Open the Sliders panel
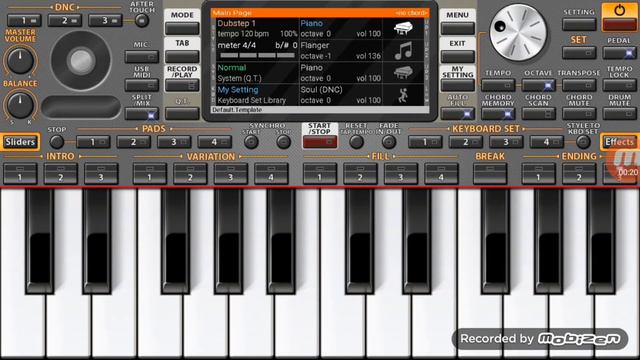The height and width of the screenshot is (360, 640). [x=20, y=142]
